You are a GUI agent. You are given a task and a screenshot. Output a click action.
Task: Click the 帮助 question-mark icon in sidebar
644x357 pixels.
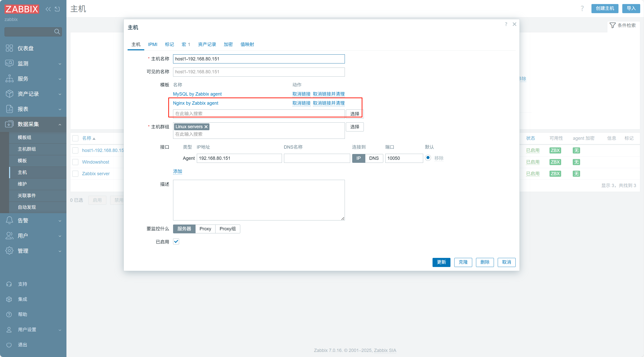[x=9, y=314]
